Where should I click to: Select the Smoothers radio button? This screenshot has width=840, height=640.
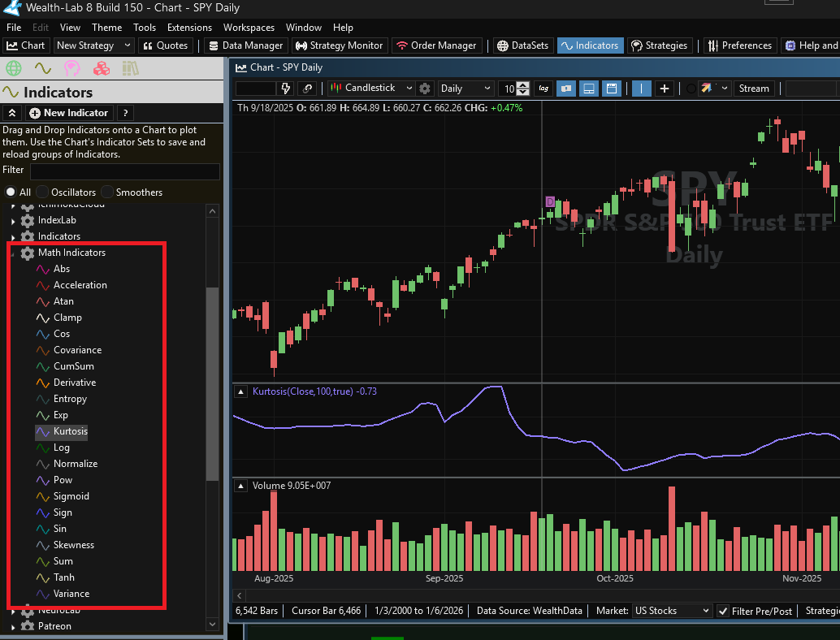107,192
